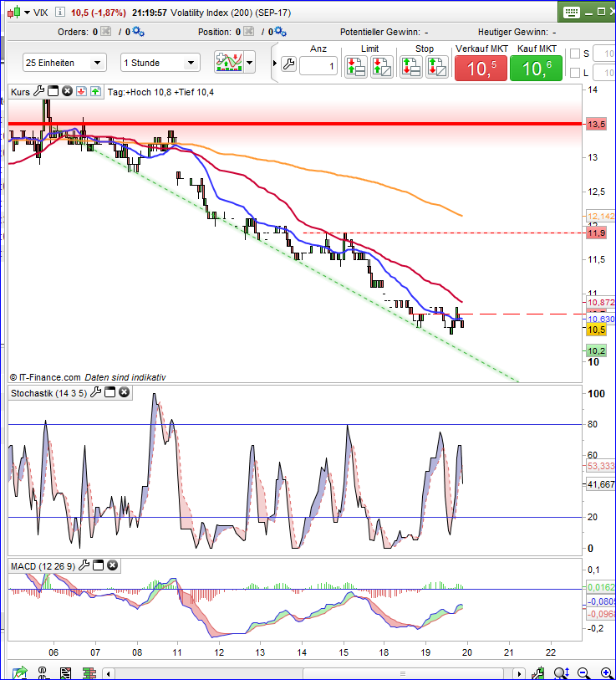616x680 pixels.
Task: Click the MACD panel window icon
Action: (99, 565)
